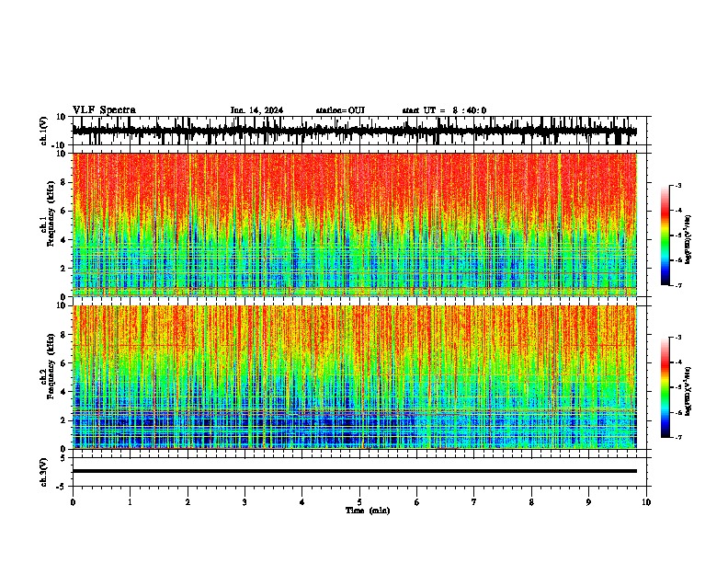This screenshot has height=563, width=728.
Task: Click the "-7" label on ch.2 color bar
Action: 677,437
